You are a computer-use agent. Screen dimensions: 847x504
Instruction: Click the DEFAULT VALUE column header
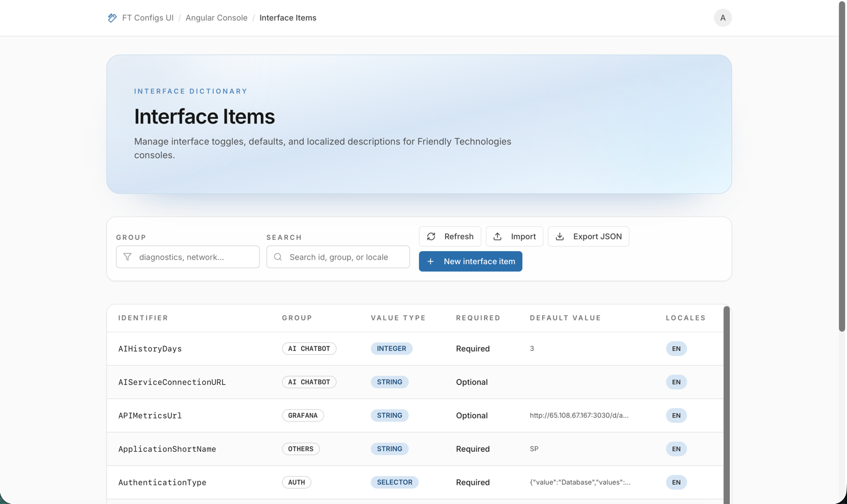tap(565, 318)
